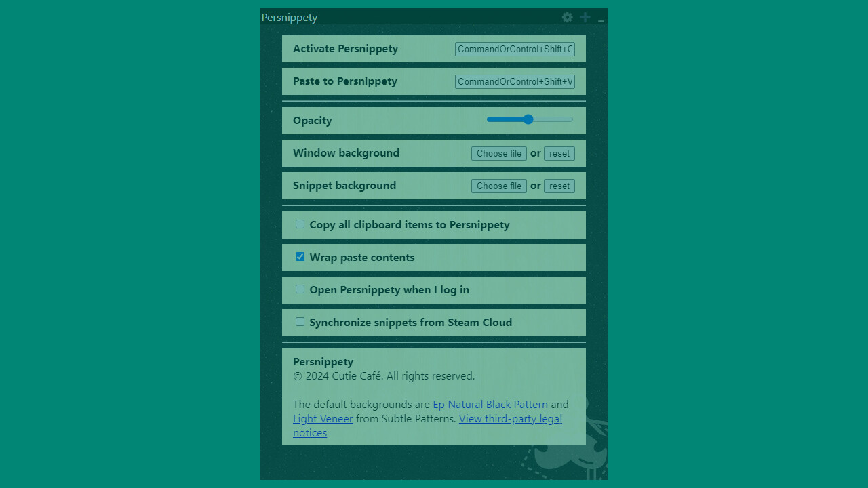Image resolution: width=868 pixels, height=488 pixels.
Task: Open the settings gear icon
Action: click(567, 18)
